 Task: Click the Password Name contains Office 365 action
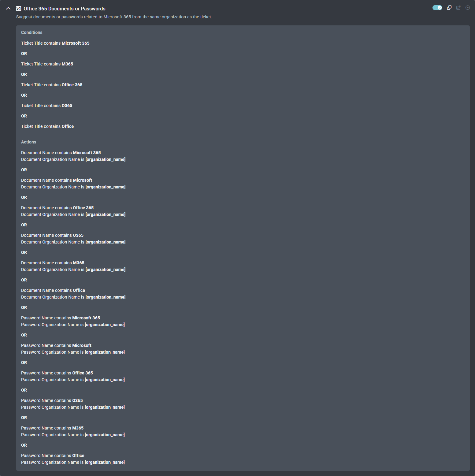[57, 373]
